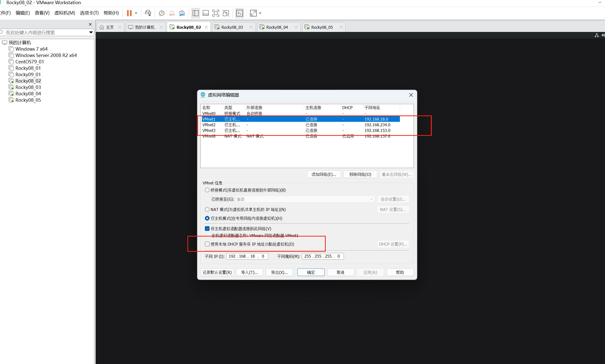Screen dimensions: 605x364
Task: Select the VMnet0 row in the network list
Action: (301, 113)
